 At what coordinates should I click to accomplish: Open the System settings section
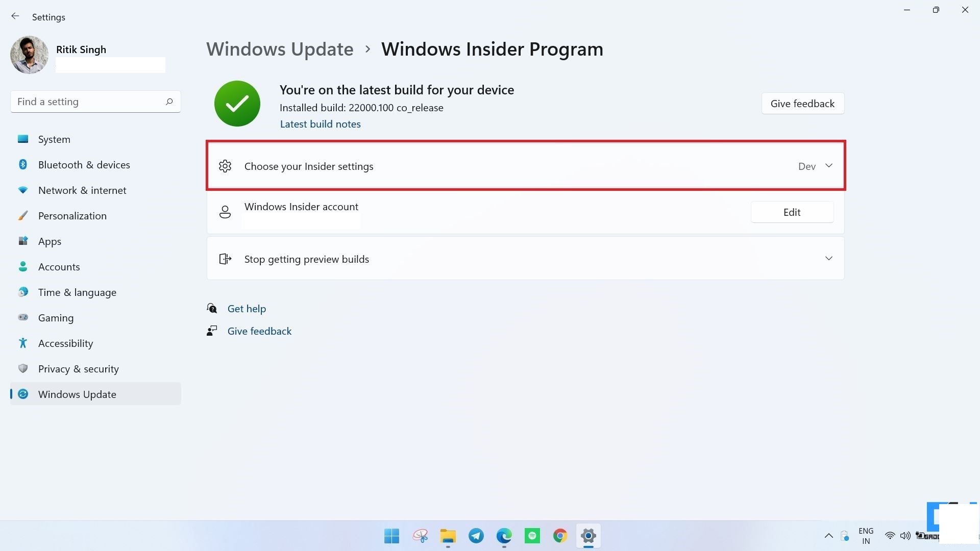pos(54,139)
